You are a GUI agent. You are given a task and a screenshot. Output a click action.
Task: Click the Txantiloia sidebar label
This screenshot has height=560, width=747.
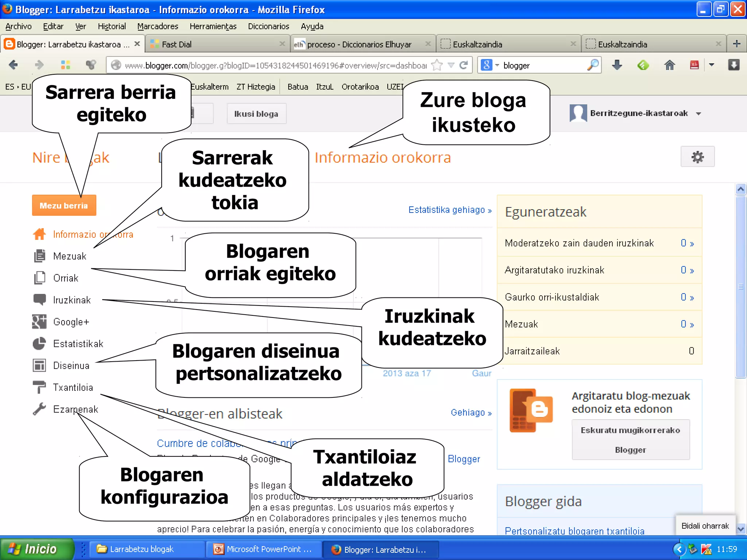point(73,387)
